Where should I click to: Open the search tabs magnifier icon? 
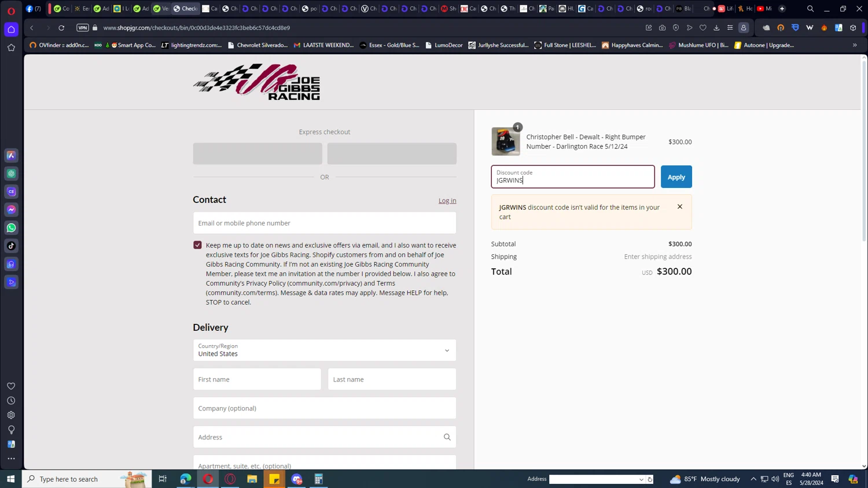click(811, 9)
